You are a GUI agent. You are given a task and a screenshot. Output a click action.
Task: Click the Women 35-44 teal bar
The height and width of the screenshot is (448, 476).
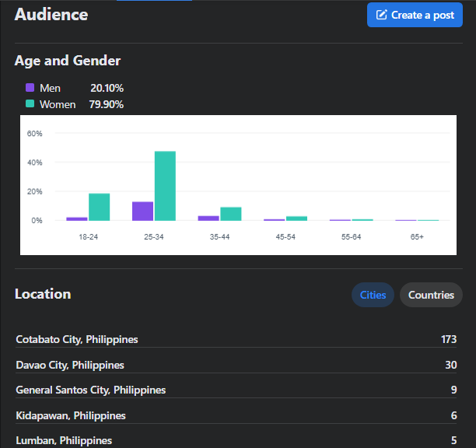point(231,214)
